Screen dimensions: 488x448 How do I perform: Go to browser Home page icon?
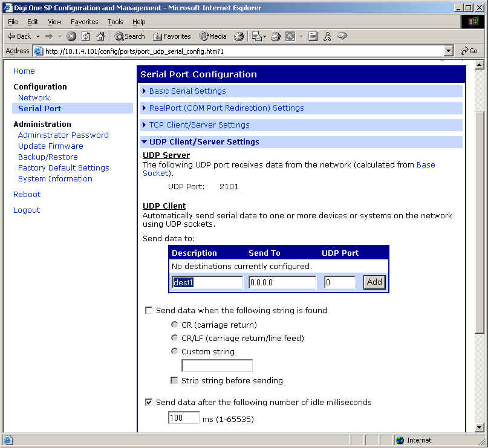point(100,36)
